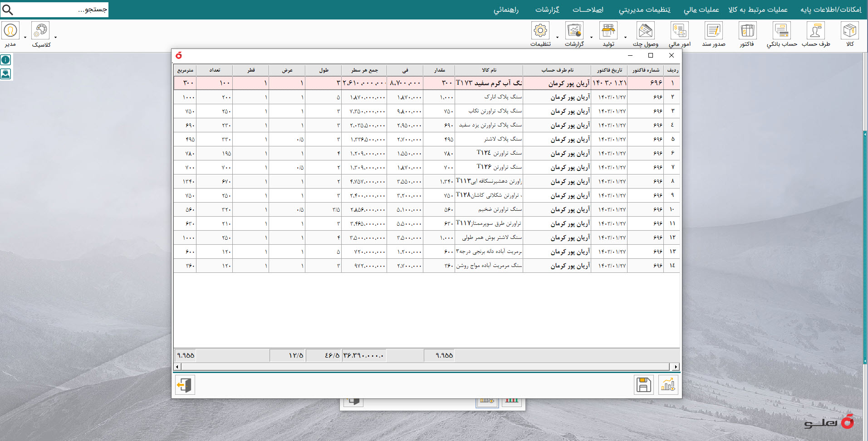Open حساب بانکي bank account icon
The image size is (868, 441).
[781, 31]
